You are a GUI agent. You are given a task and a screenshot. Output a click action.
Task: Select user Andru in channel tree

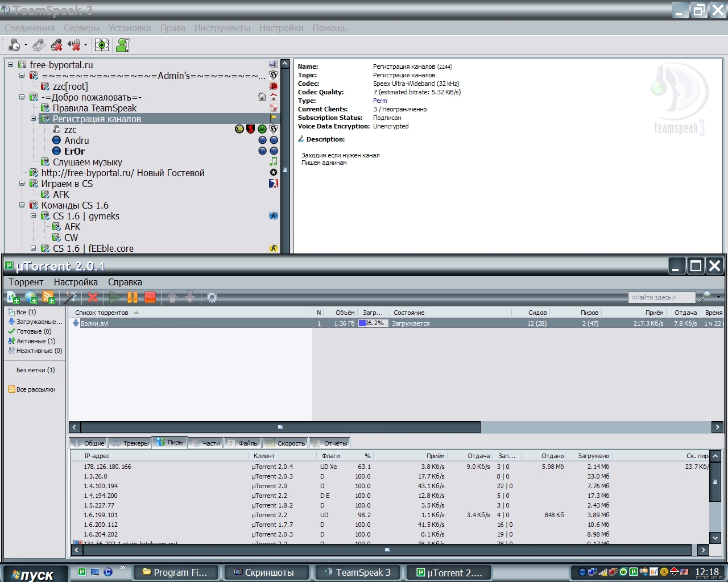(76, 140)
